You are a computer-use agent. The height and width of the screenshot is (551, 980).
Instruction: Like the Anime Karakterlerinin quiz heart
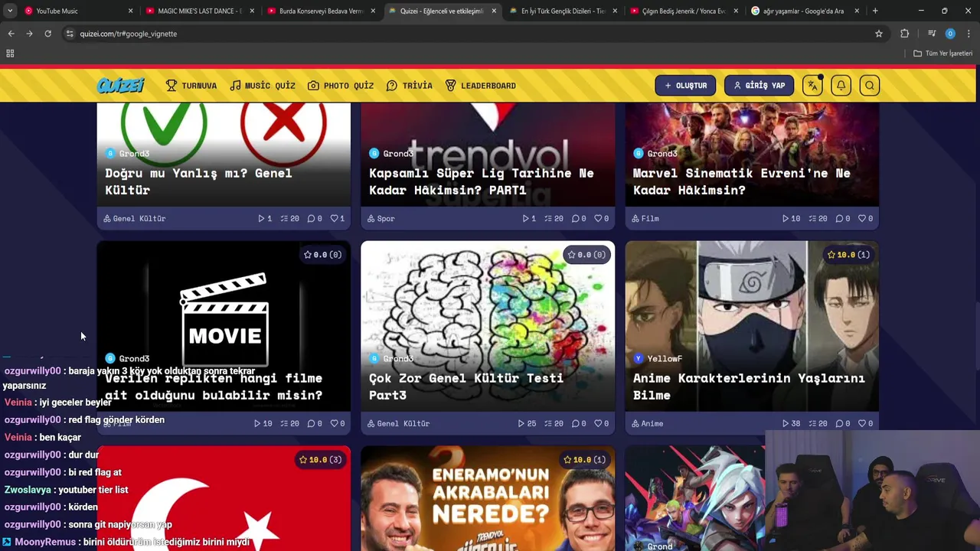point(865,424)
